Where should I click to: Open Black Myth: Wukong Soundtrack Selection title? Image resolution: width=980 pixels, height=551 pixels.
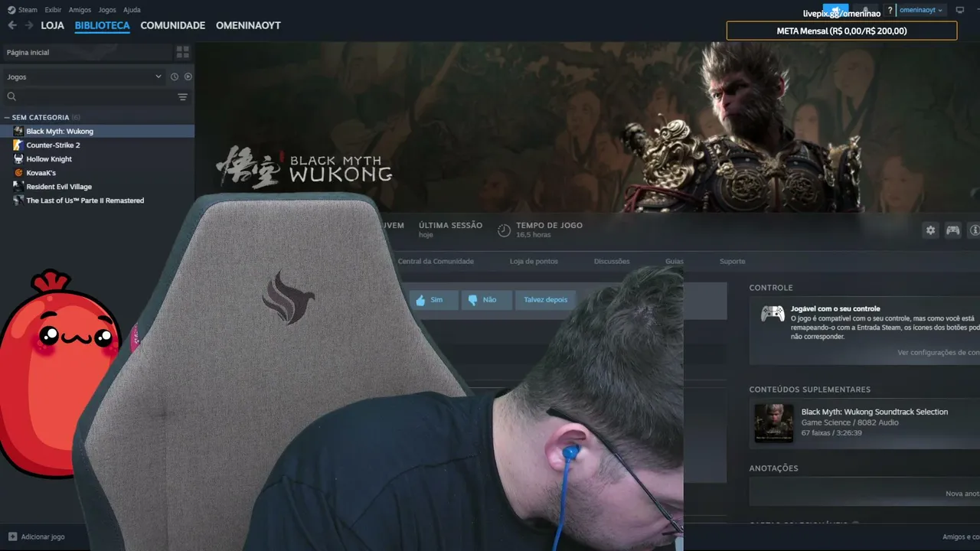coord(874,412)
